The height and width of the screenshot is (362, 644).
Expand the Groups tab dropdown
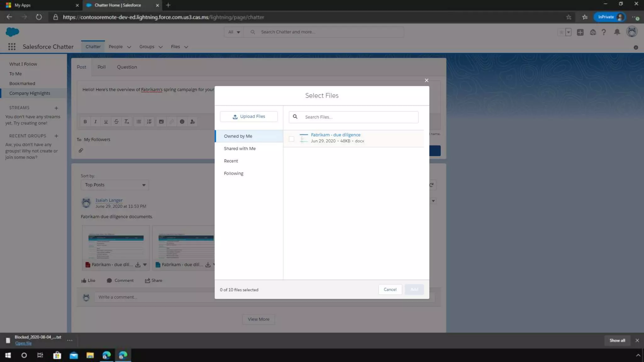[161, 47]
